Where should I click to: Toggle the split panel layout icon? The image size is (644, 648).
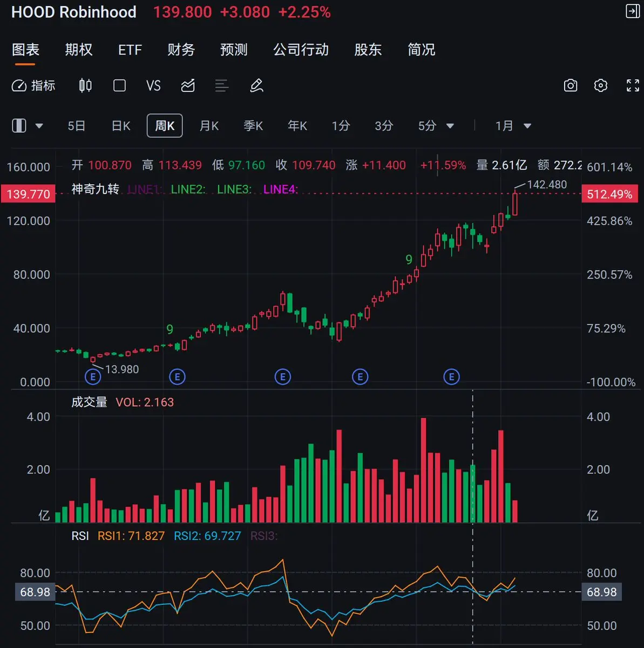[x=19, y=126]
